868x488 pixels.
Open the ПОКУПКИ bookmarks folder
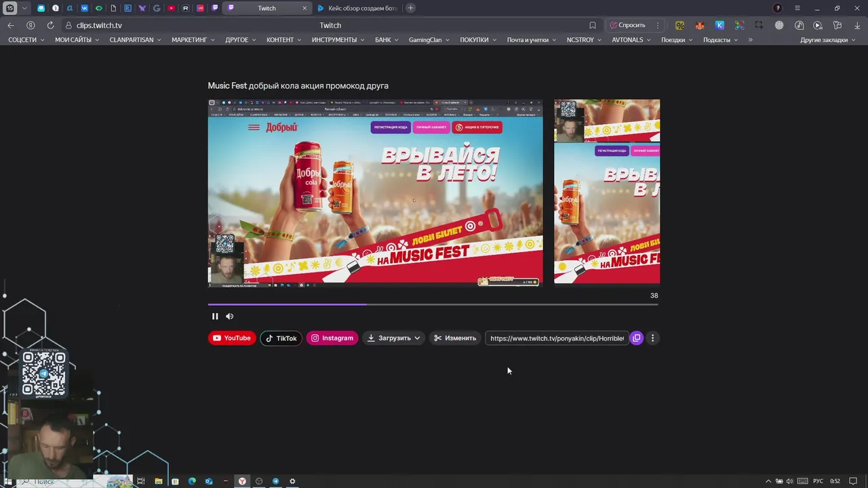(478, 40)
